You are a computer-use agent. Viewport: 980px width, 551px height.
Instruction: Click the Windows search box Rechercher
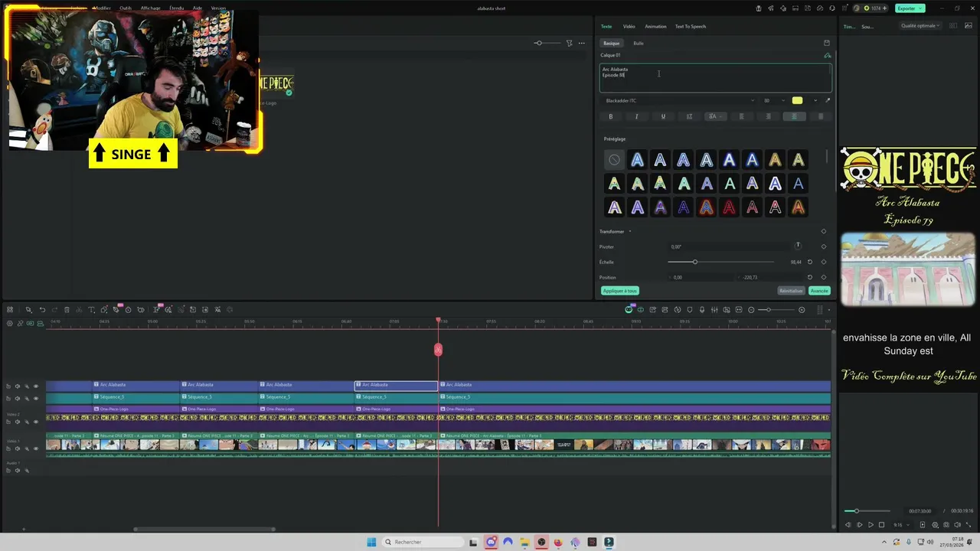tap(423, 542)
